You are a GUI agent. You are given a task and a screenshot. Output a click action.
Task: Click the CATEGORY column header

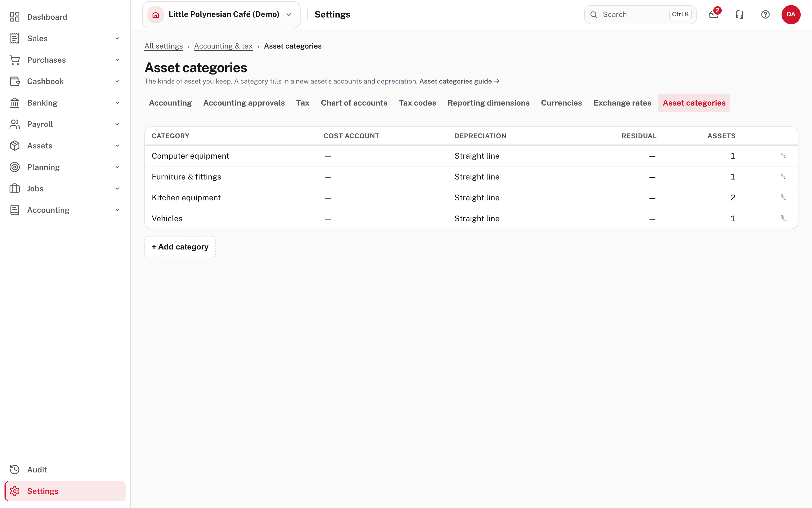click(x=171, y=136)
